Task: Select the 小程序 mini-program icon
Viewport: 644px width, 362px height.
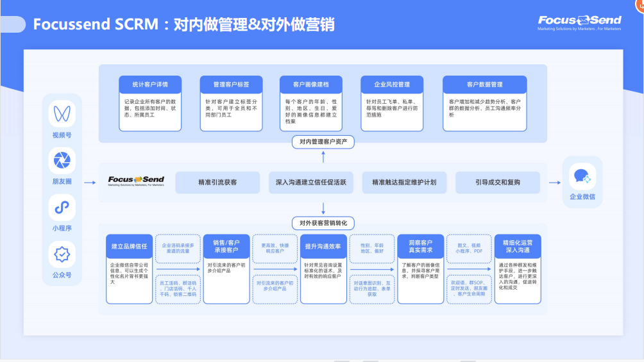Action: pyautogui.click(x=62, y=207)
